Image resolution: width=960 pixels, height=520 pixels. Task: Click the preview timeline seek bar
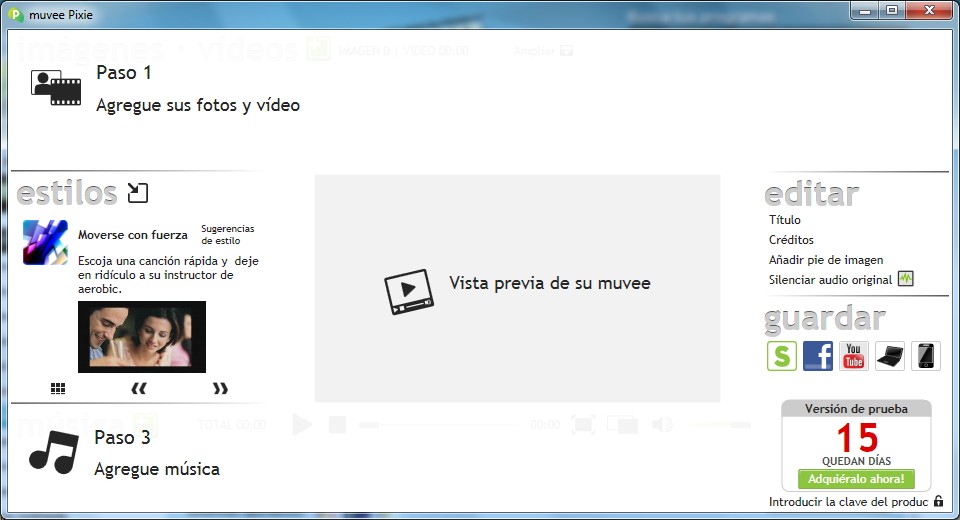(x=439, y=424)
